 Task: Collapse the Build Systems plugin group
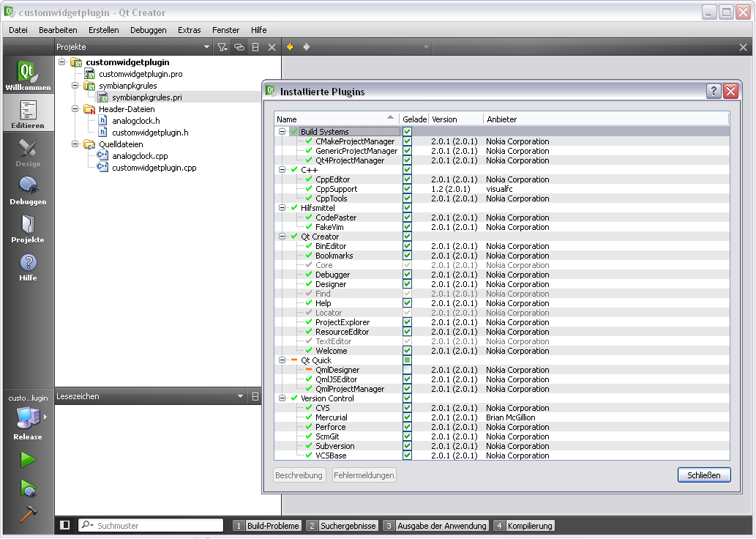coord(282,131)
